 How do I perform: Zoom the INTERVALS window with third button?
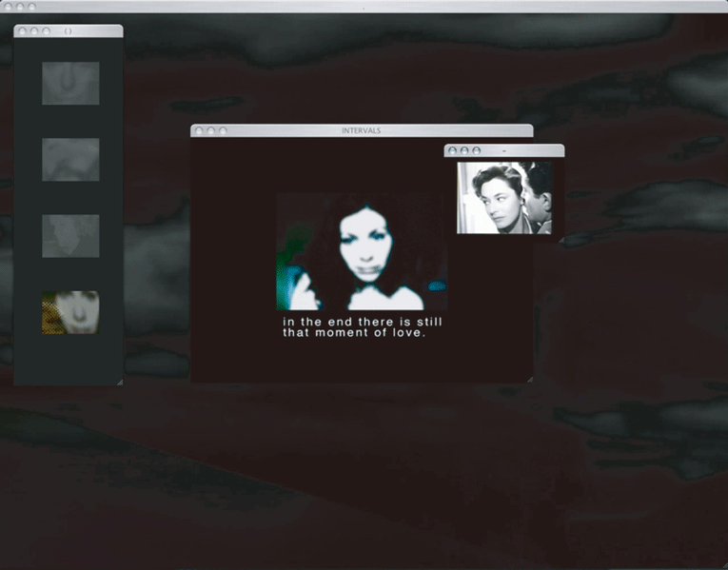pyautogui.click(x=223, y=131)
